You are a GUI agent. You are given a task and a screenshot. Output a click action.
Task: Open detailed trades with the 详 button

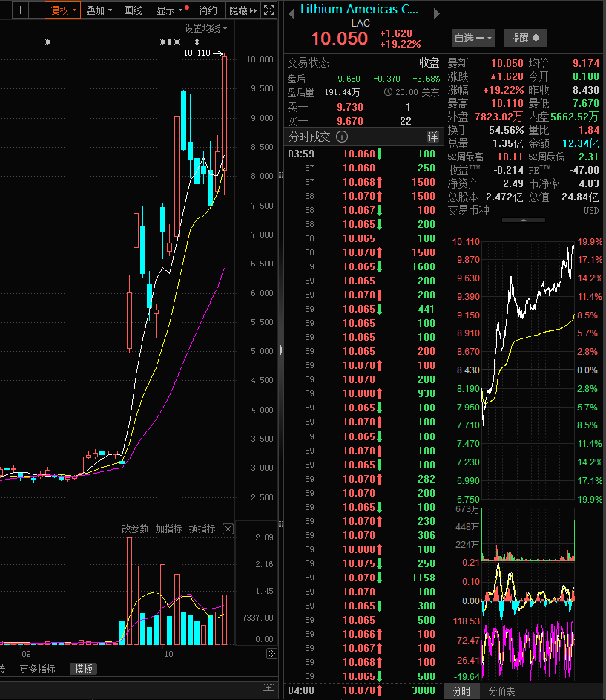click(433, 137)
